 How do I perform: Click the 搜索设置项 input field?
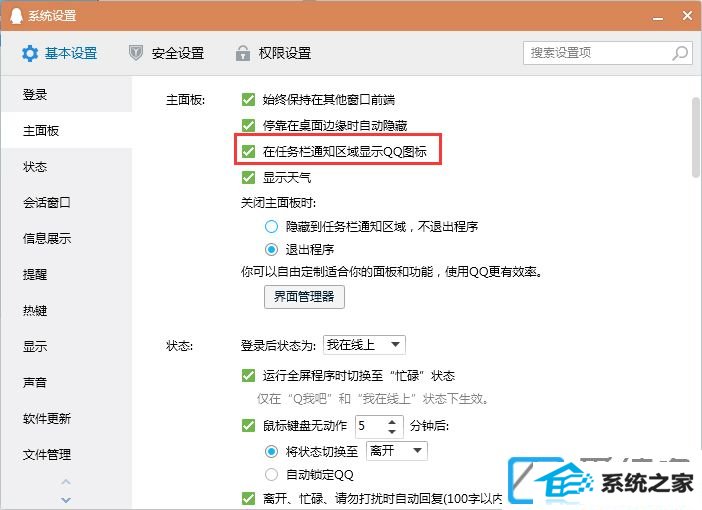coord(600,53)
